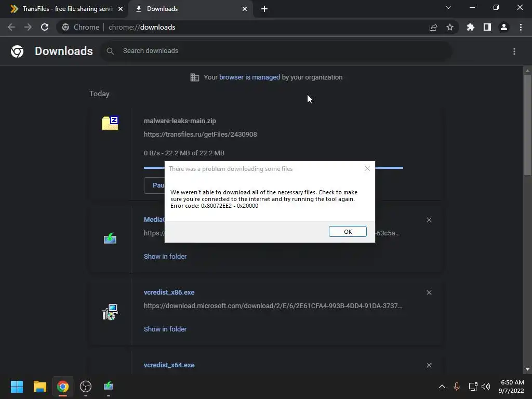
Task: Go back to previous page
Action: click(x=11, y=27)
